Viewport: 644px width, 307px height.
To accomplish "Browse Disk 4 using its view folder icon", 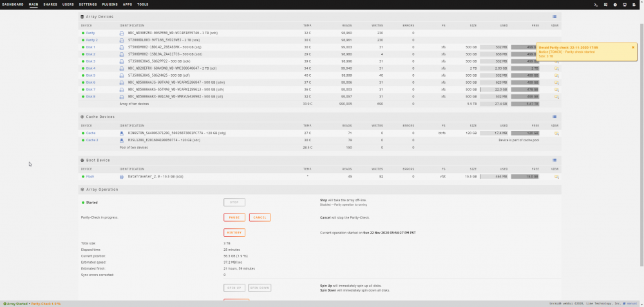I will pos(556,68).
